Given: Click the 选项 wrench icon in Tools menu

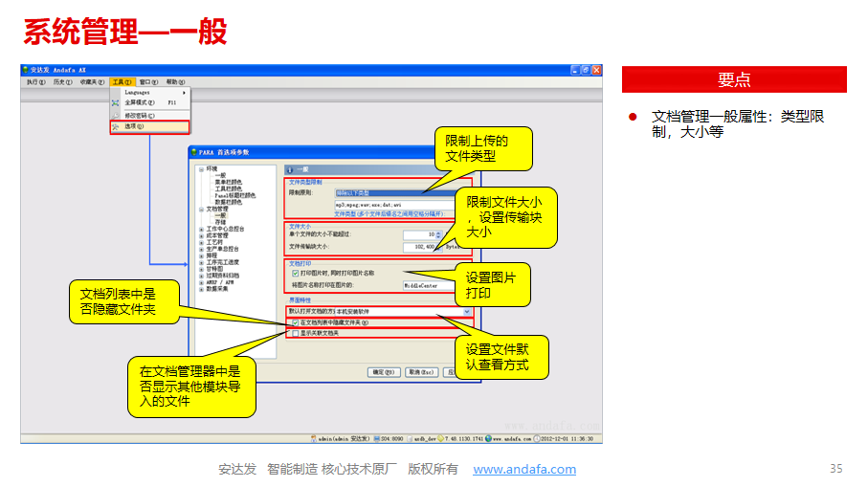Looking at the screenshot, I should coord(116,126).
